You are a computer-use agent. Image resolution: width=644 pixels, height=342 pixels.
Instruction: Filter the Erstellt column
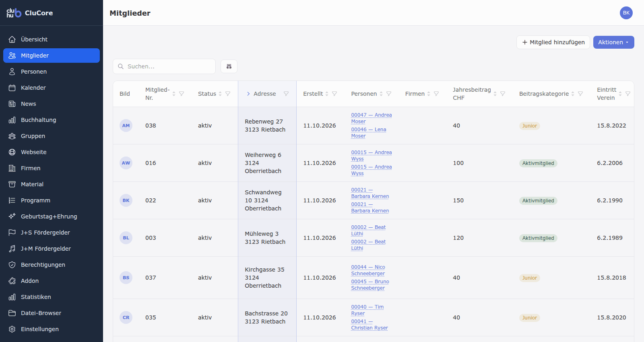point(334,94)
